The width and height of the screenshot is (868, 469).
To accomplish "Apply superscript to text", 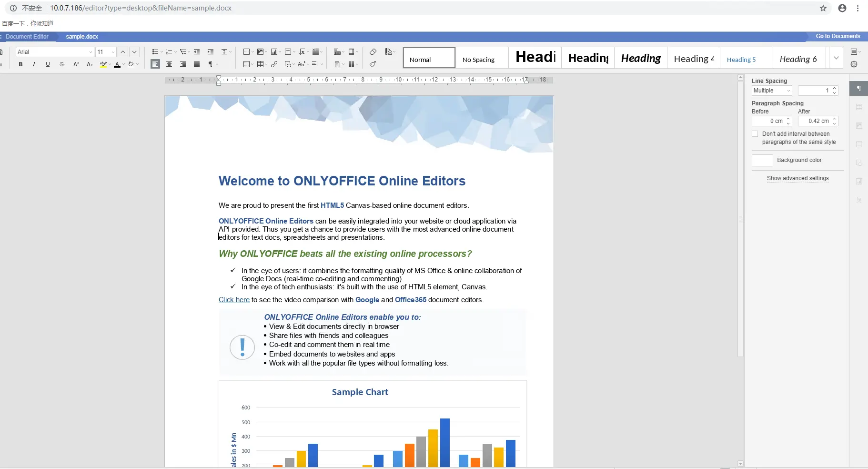I will pyautogui.click(x=76, y=64).
